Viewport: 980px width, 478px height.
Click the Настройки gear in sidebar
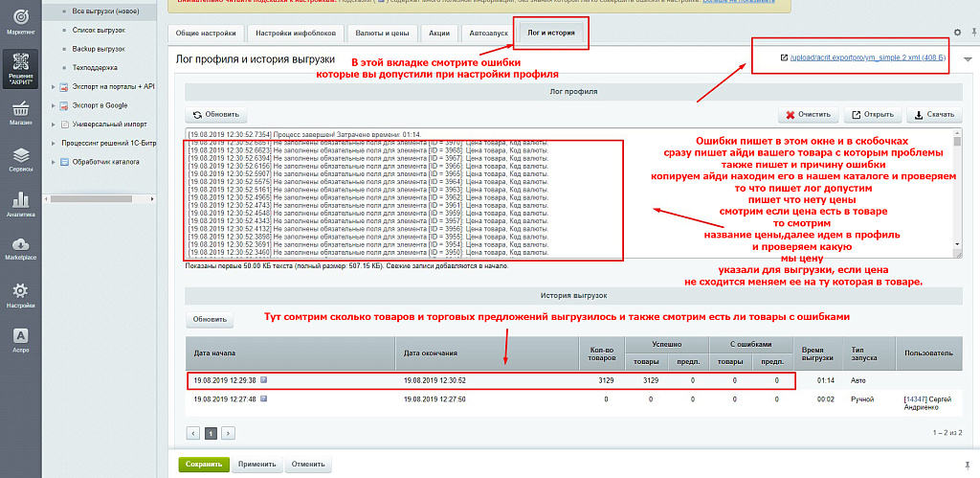pos(20,294)
